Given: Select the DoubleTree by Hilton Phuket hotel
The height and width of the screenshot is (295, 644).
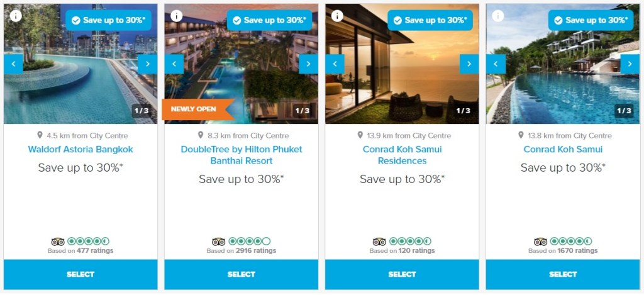Looking at the screenshot, I should 241,274.
